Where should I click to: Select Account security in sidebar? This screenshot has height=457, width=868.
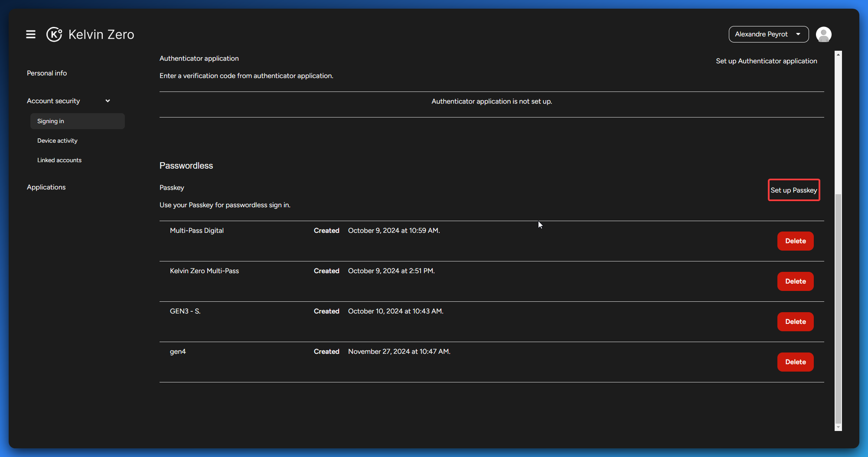(53, 101)
